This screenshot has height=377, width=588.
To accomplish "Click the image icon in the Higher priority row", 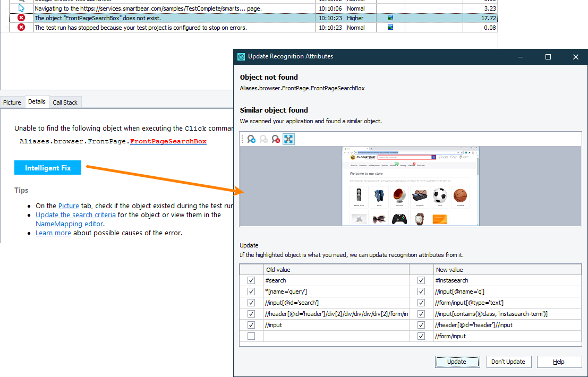I will coord(390,18).
